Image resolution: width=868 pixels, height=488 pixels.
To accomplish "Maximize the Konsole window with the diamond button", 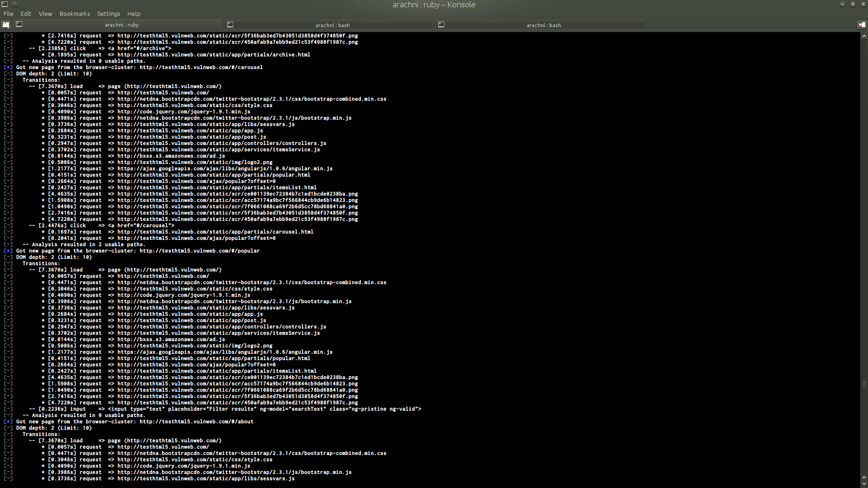I will (853, 4).
